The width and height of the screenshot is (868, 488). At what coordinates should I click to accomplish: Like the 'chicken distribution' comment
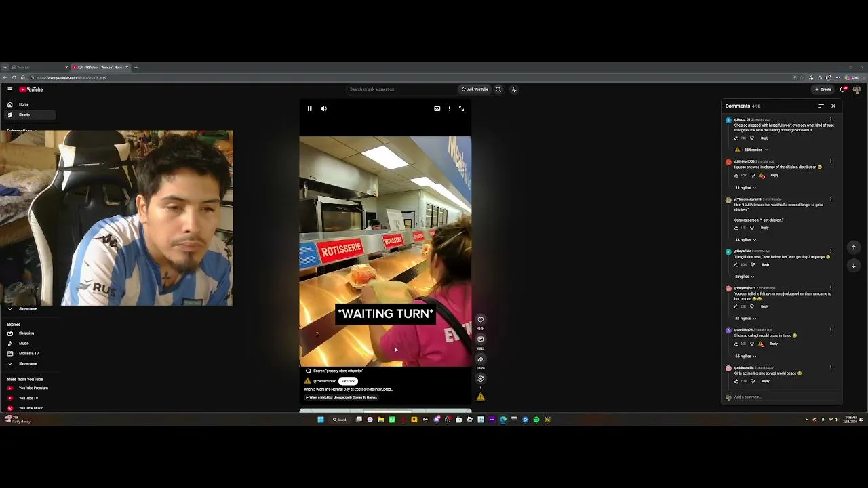click(736, 176)
